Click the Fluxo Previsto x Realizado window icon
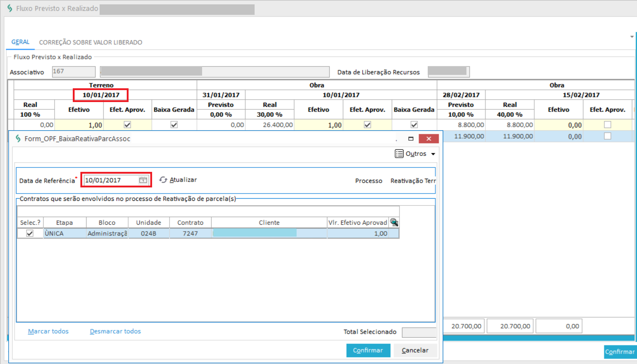Image resolution: width=637 pixels, height=364 pixels. pyautogui.click(x=10, y=8)
